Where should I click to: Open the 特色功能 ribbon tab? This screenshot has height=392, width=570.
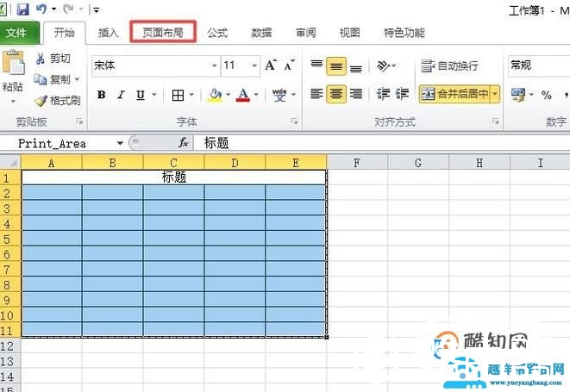(404, 33)
